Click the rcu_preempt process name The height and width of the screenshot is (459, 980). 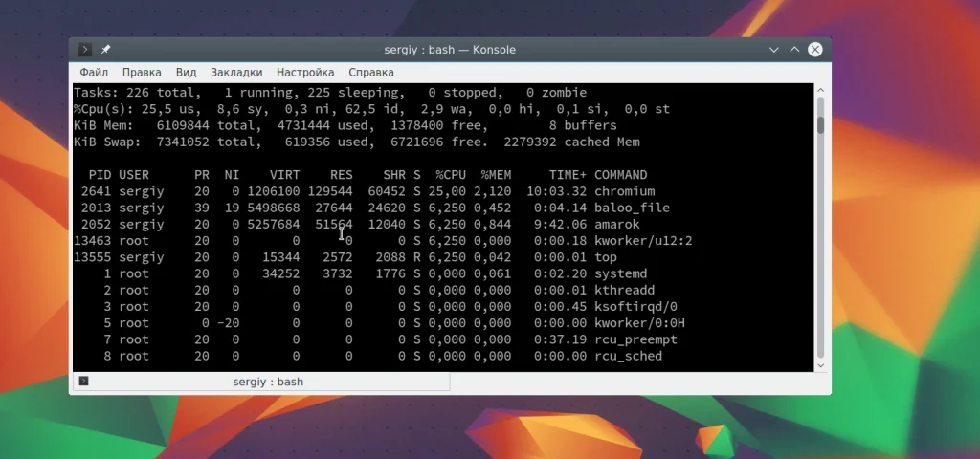pyautogui.click(x=635, y=339)
